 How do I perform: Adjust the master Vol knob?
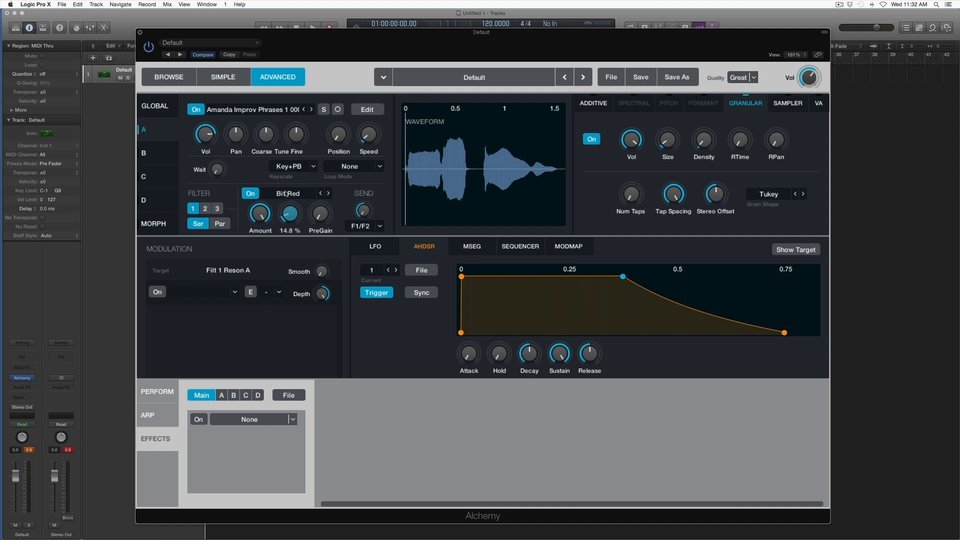click(x=808, y=78)
